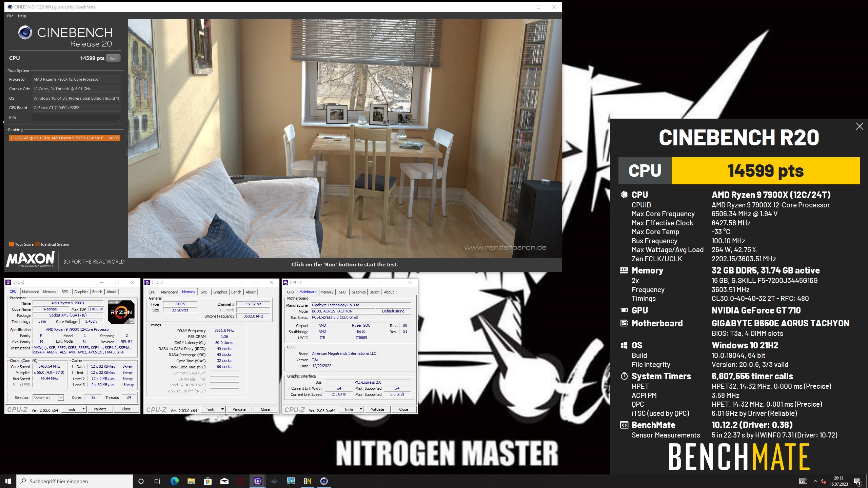Click the GFX Board value GeForce GT 710
The width and height of the screenshot is (868, 488).
point(76,108)
